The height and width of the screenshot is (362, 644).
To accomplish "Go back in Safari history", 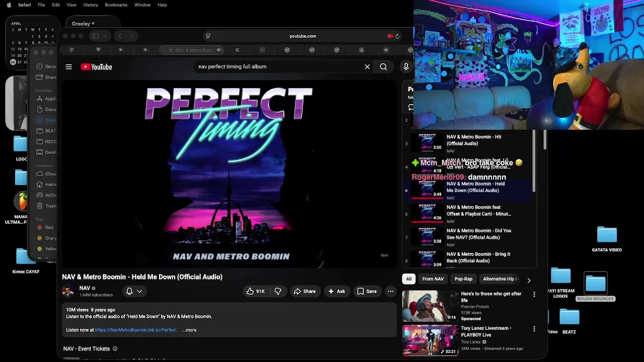I will [x=120, y=36].
